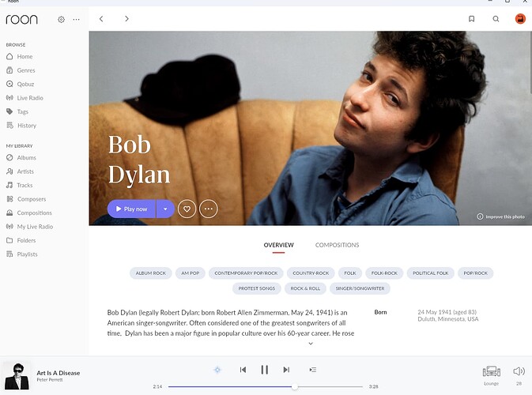The width and height of the screenshot is (532, 395).
Task: Open search with the magnifier icon
Action: coord(496,19)
